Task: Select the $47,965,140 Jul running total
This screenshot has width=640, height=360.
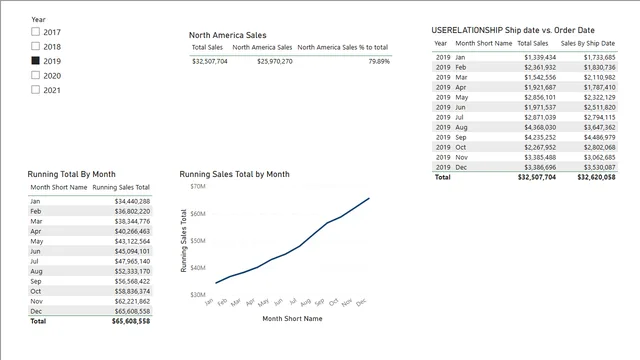Action: pos(132,261)
